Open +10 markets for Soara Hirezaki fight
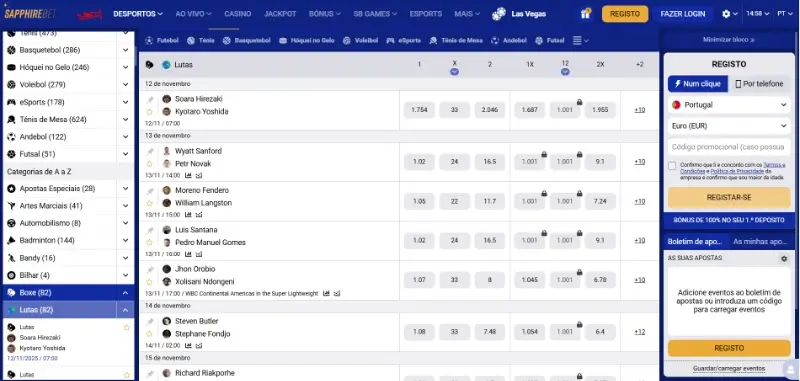The image size is (800, 381). click(x=639, y=110)
